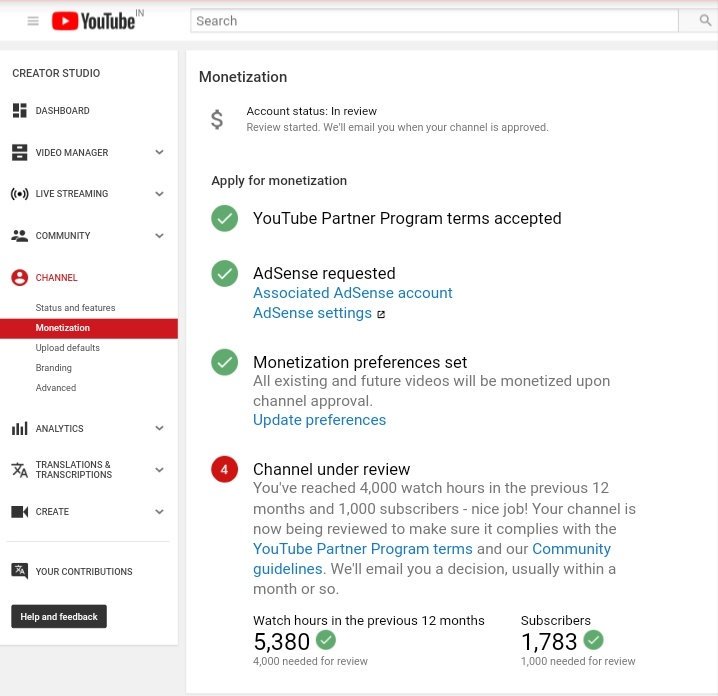718x696 pixels.
Task: Select ANALYTICS in the sidebar
Action: pos(60,429)
